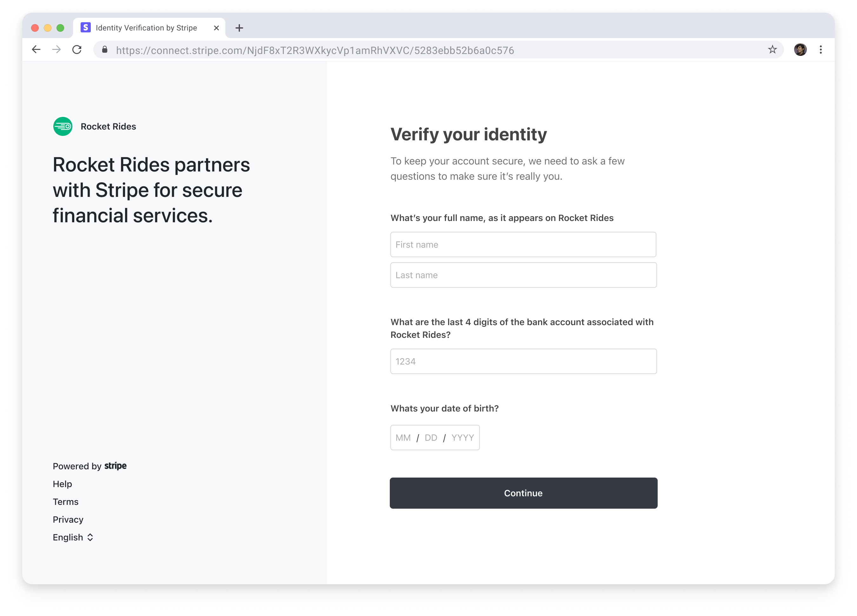Open Chrome's three-dot menu
This screenshot has height=616, width=857.
820,50
